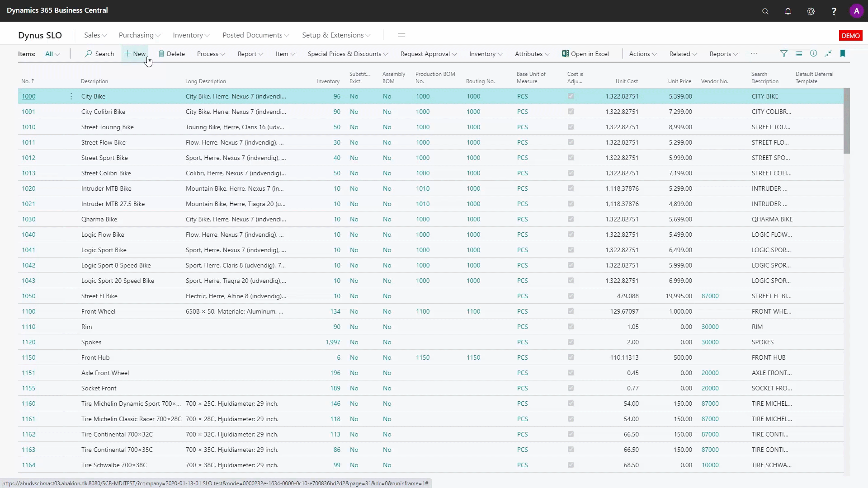Show the FactBox information icon
This screenshot has width=868, height=488.
[813, 53]
